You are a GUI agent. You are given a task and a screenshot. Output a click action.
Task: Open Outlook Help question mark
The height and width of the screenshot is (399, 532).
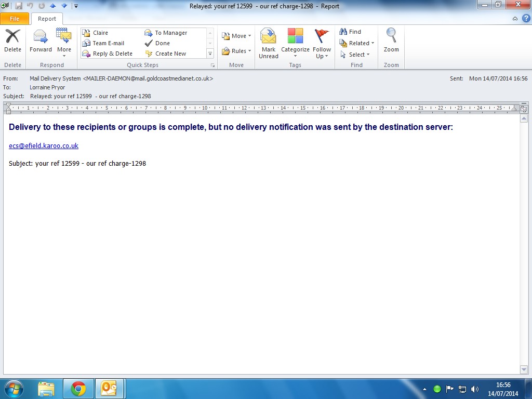click(x=526, y=18)
